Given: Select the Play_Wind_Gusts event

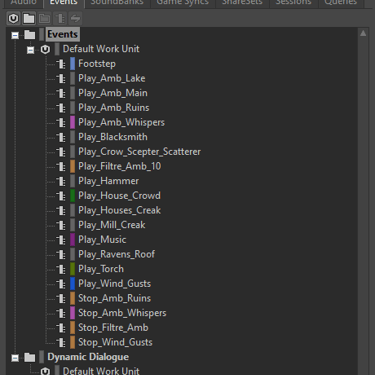Looking at the screenshot, I should pyautogui.click(x=114, y=284).
